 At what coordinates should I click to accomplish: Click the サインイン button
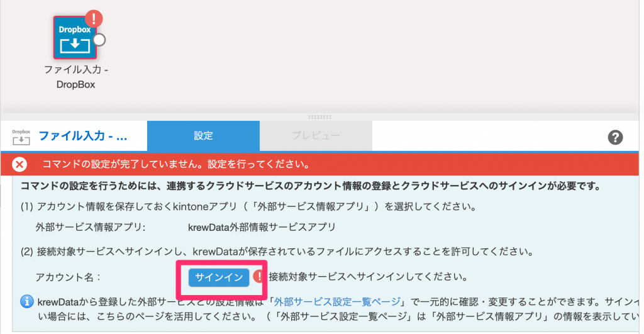pyautogui.click(x=219, y=277)
